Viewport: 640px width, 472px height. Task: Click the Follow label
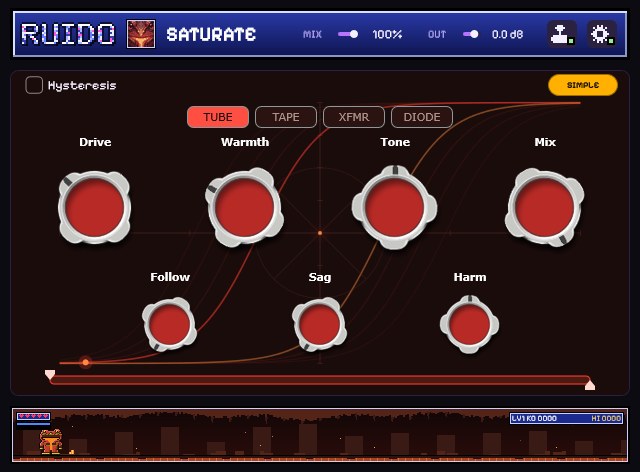(x=170, y=277)
